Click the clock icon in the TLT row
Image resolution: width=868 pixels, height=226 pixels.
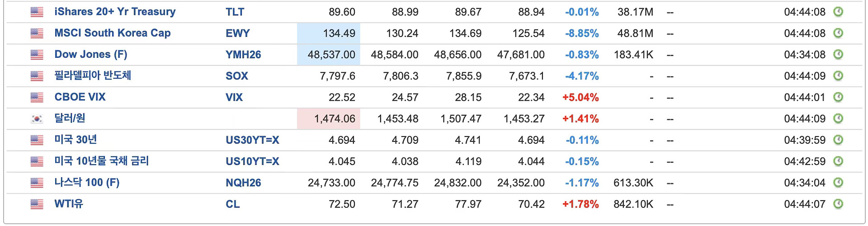tap(838, 12)
